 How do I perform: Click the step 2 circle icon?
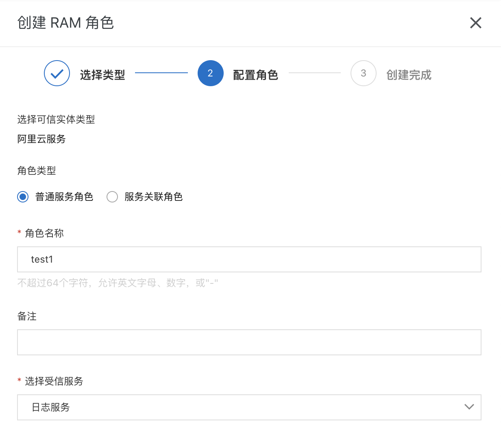[x=210, y=73]
